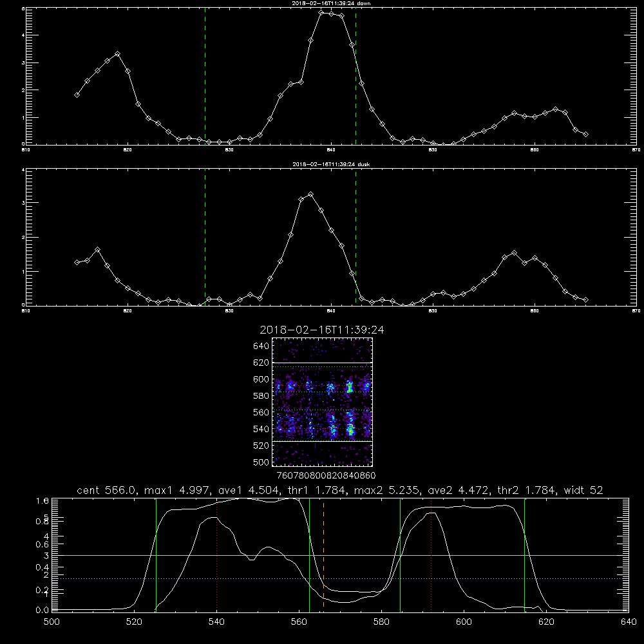This screenshot has height=644, width=644.
Task: Select the red dotted line at 540 in bottom plot
Action: pos(216,555)
